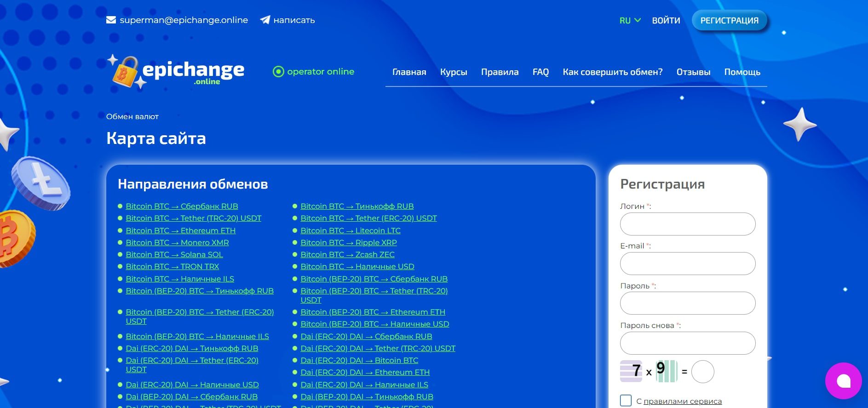
Task: Open Bitcoin BTC → Tether (ERC-20) USDT
Action: coord(368,218)
